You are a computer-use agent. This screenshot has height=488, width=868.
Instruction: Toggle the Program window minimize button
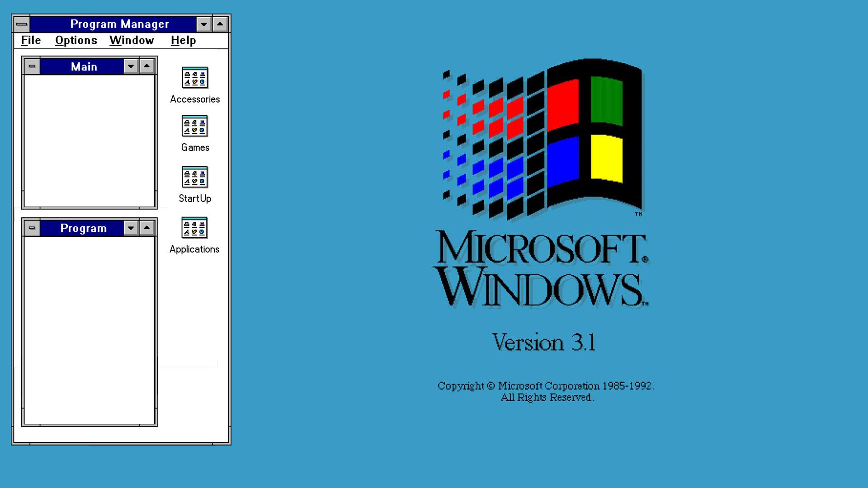click(129, 228)
